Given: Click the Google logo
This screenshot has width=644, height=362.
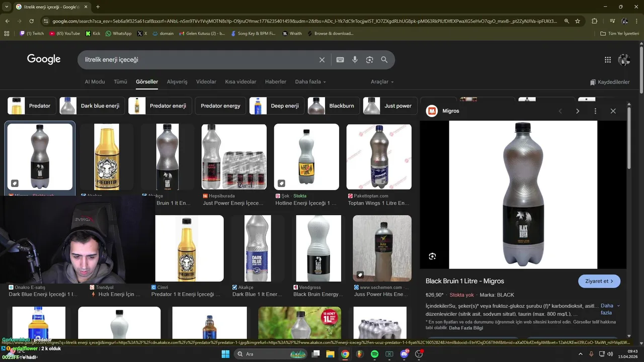Looking at the screenshot, I should (x=44, y=59).
